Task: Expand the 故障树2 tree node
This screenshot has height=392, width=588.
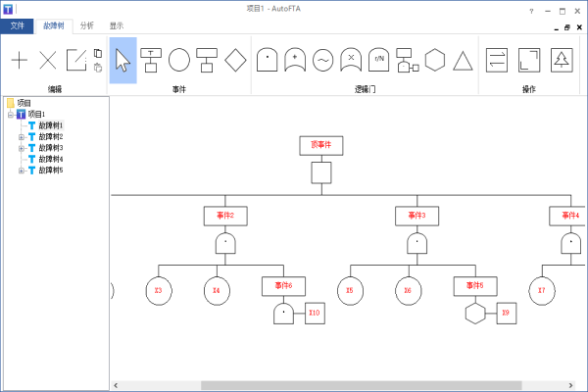Action: [22, 137]
